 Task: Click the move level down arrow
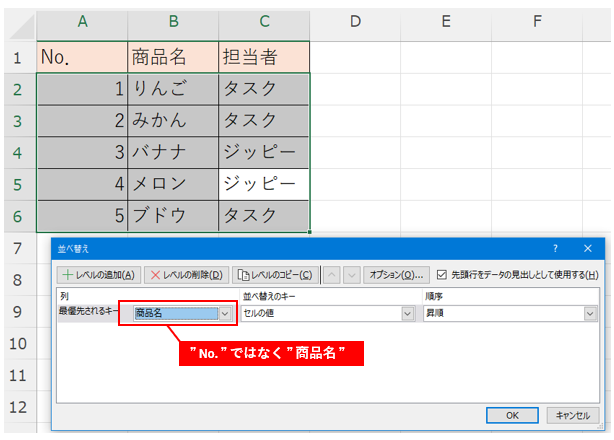(x=350, y=274)
